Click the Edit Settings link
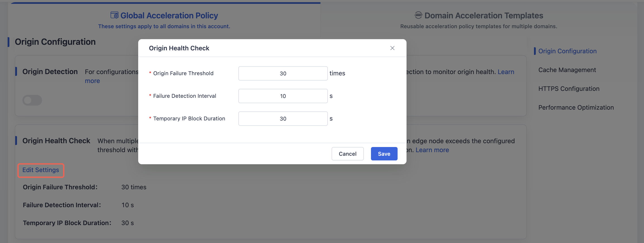The width and height of the screenshot is (644, 243). (41, 170)
